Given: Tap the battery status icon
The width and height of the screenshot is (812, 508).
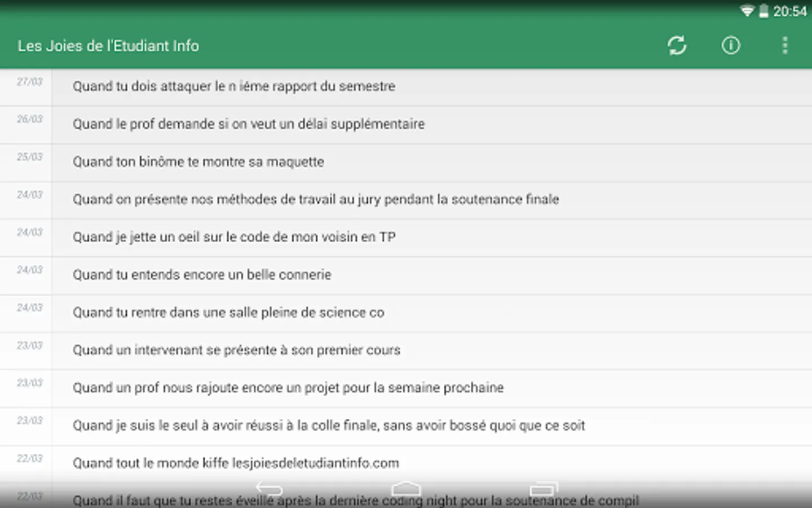Looking at the screenshot, I should pos(764,11).
